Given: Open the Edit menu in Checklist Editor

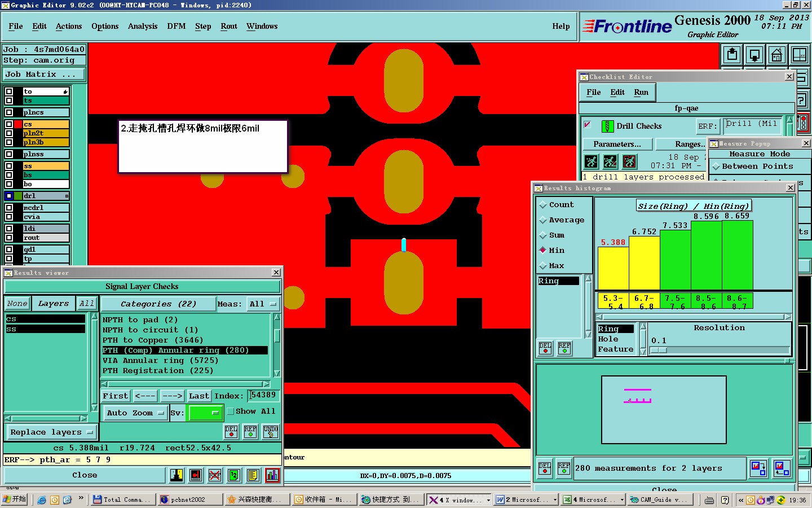Looking at the screenshot, I should (x=617, y=93).
